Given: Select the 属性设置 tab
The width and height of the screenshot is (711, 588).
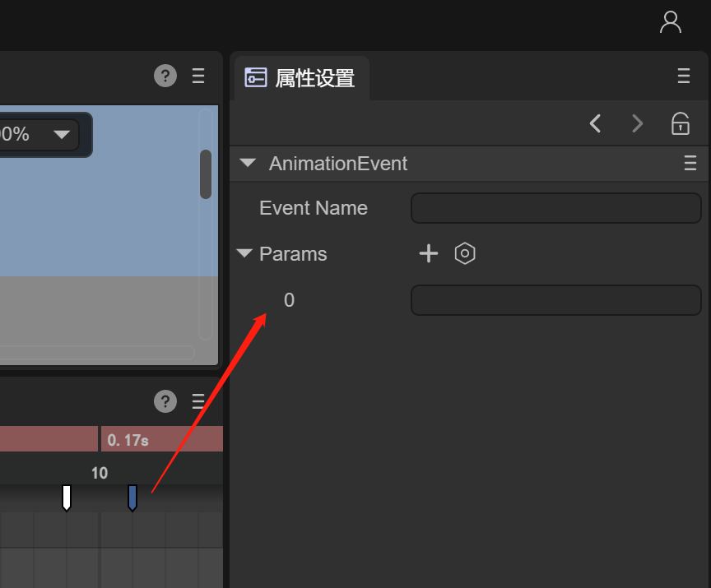Looking at the screenshot, I should (x=302, y=78).
